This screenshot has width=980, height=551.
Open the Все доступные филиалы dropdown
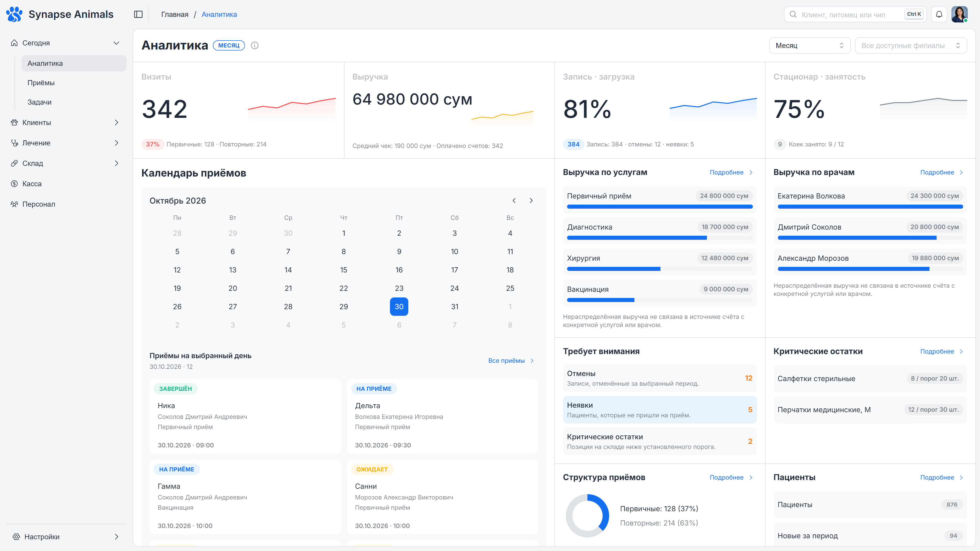click(911, 46)
